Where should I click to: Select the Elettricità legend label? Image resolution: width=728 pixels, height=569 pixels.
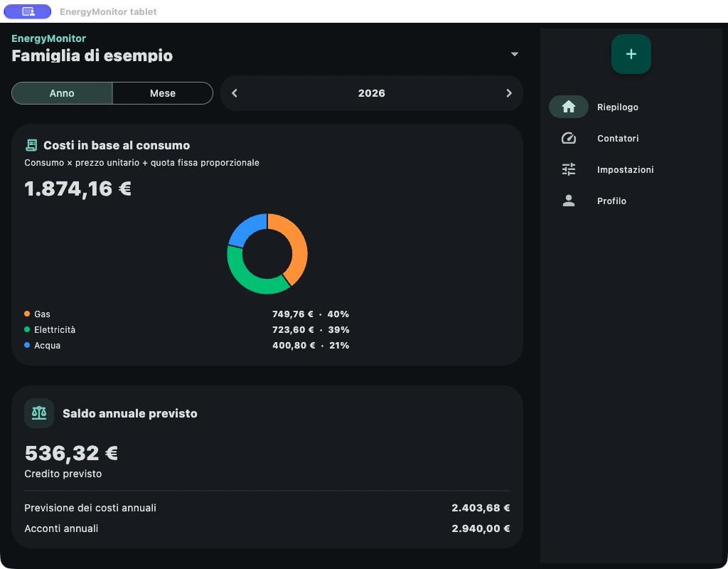click(55, 330)
